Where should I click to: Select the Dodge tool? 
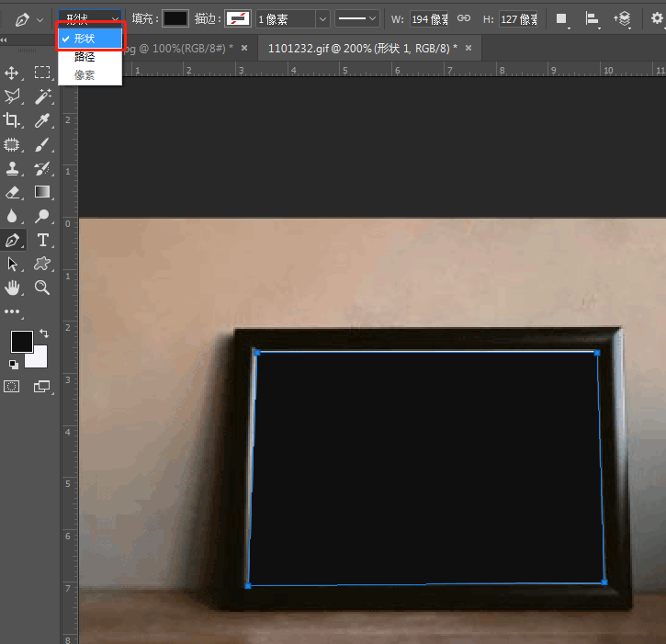pyautogui.click(x=42, y=216)
